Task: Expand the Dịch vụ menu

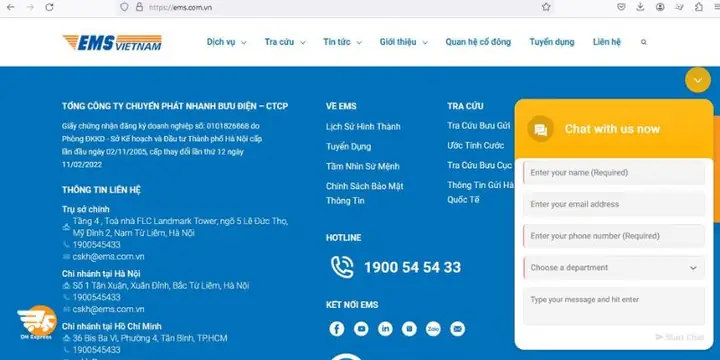Action: pos(226,42)
